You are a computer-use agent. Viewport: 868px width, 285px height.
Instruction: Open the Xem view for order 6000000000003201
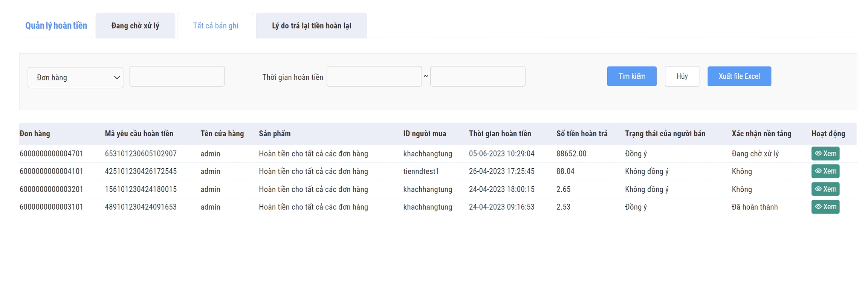click(825, 189)
